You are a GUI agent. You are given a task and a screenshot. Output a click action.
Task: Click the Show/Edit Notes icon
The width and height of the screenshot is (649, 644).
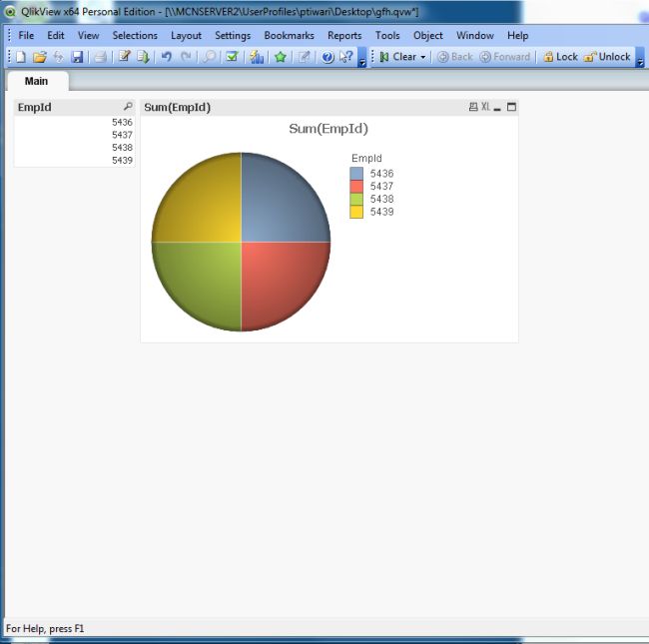coord(305,57)
